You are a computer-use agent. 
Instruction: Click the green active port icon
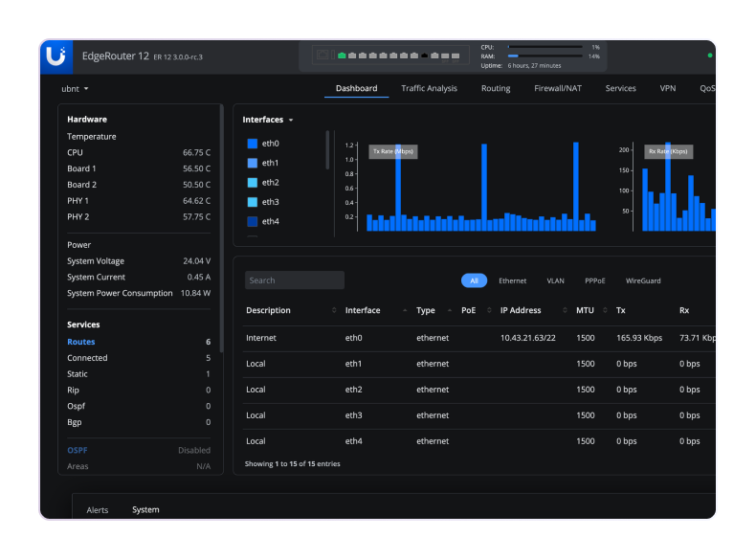(342, 56)
